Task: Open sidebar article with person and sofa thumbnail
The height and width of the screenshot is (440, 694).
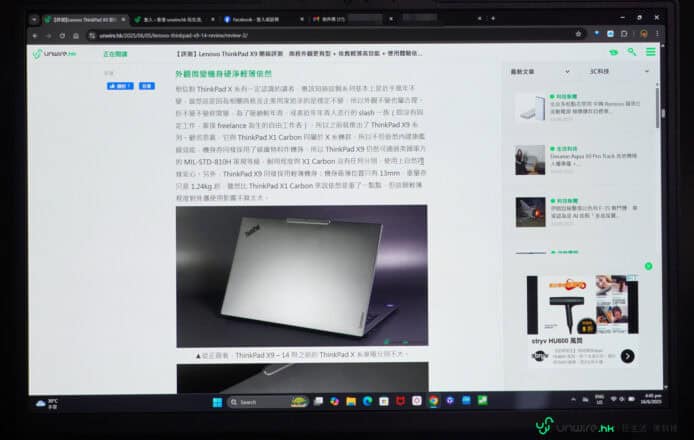Action: 530,160
